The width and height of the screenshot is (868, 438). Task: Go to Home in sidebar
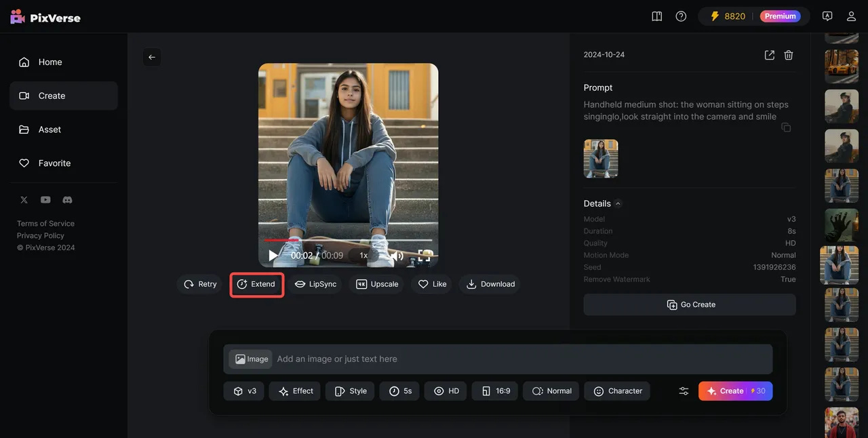tap(64, 62)
